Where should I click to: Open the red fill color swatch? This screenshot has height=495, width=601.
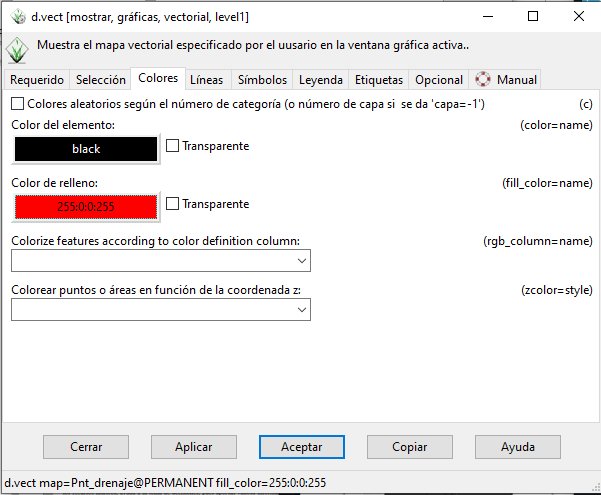tap(86, 206)
